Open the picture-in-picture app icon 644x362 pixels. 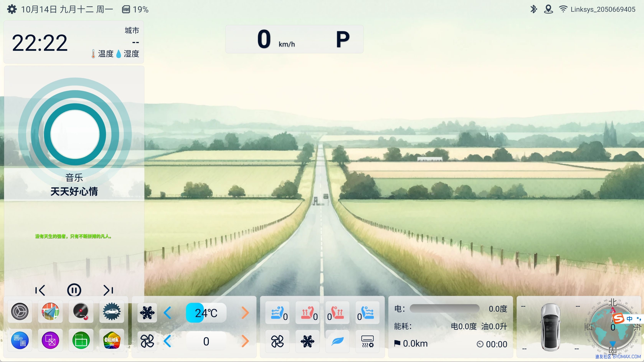(20, 340)
